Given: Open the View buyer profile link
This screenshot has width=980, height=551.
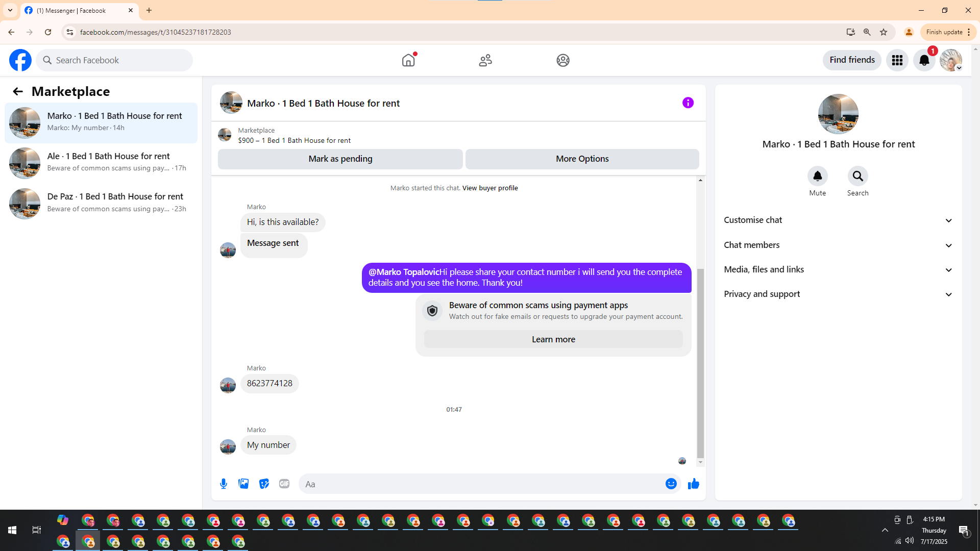Looking at the screenshot, I should (489, 188).
